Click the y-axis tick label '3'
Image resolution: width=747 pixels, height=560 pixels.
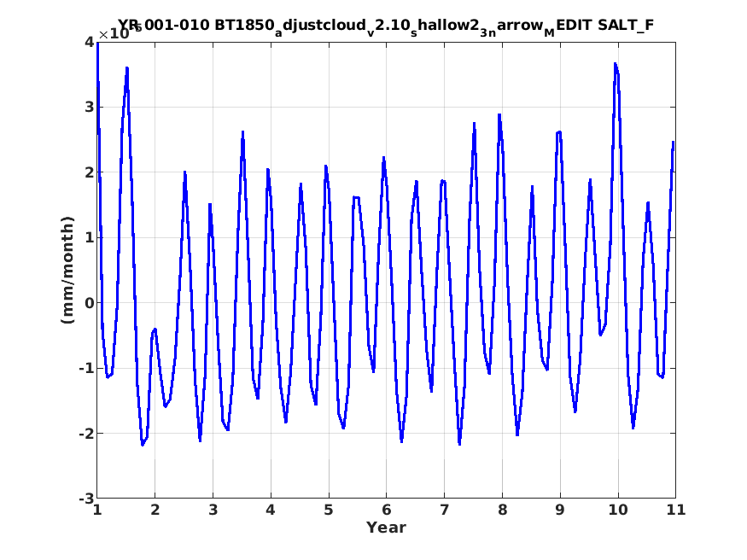(x=89, y=108)
